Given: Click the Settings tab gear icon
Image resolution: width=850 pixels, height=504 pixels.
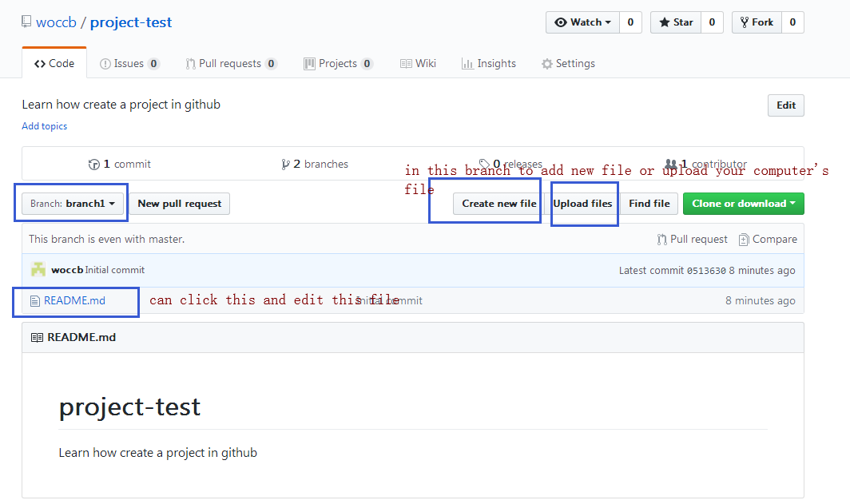Looking at the screenshot, I should [x=547, y=64].
